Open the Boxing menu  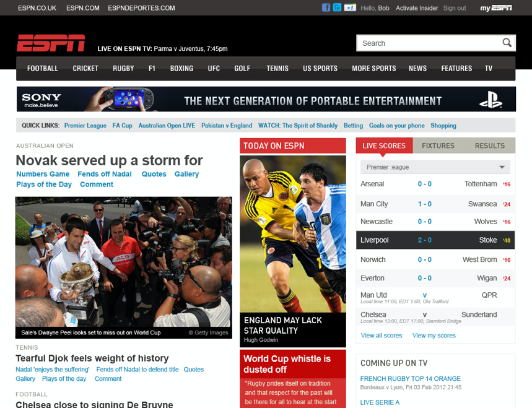pyautogui.click(x=181, y=69)
